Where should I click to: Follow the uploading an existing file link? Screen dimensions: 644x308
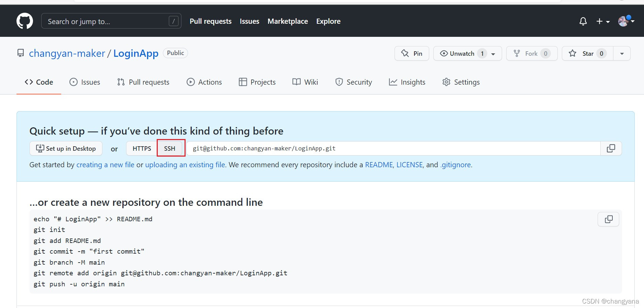point(185,165)
